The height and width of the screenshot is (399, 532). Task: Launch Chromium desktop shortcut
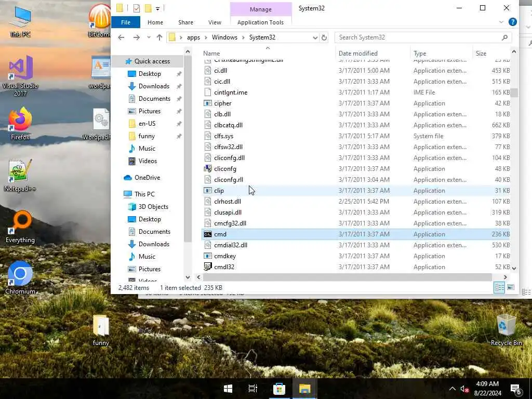pyautogui.click(x=20, y=277)
